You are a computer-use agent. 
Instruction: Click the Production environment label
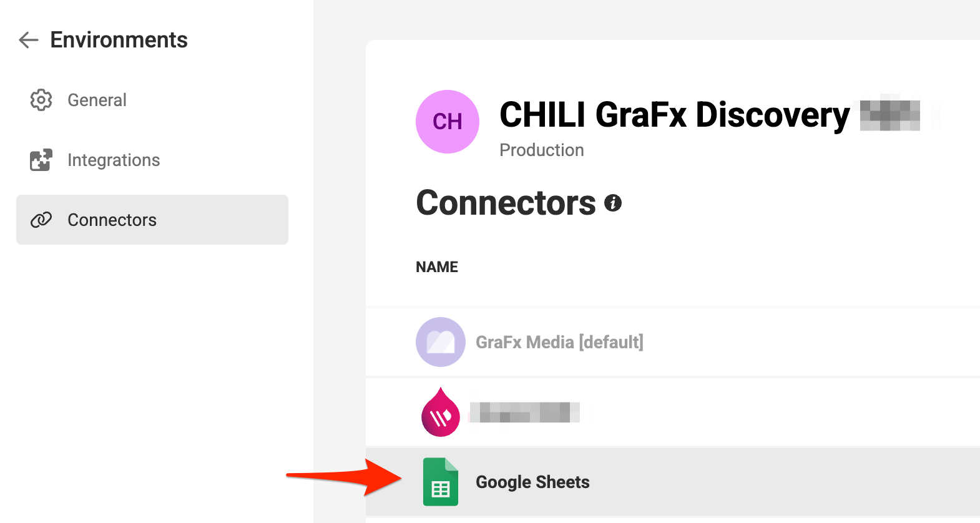pos(542,150)
